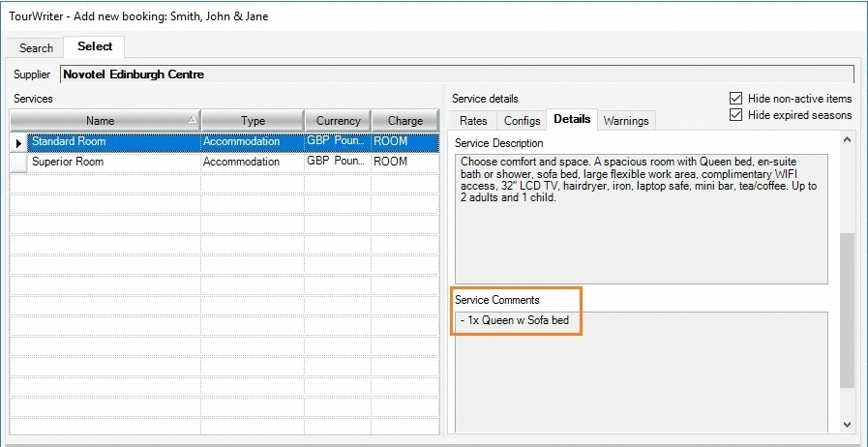This screenshot has width=868, height=447.
Task: Switch to the Search tab
Action: tap(36, 47)
